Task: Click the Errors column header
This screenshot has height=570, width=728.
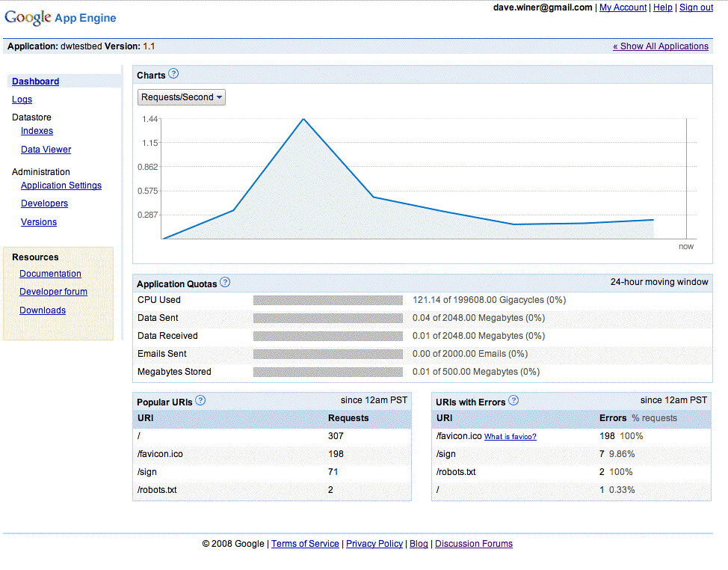Action: pyautogui.click(x=613, y=418)
